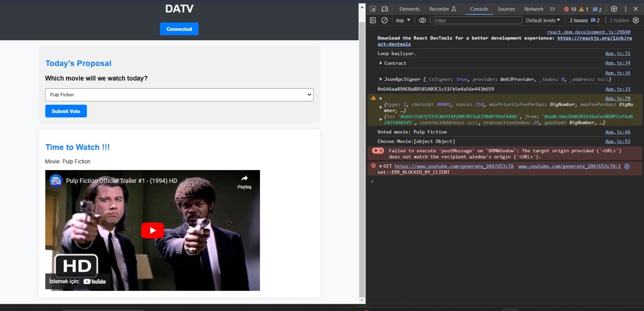Switch to the Elements tab

point(409,9)
